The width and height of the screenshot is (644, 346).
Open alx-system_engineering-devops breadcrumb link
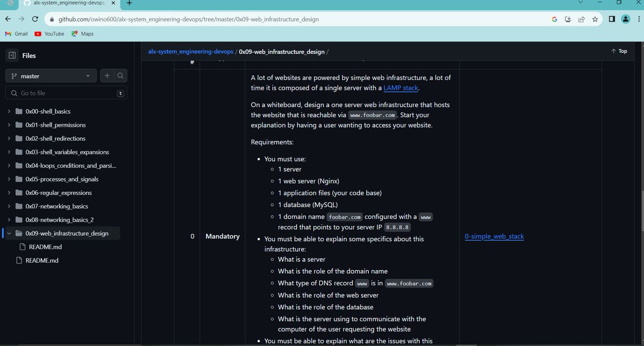pyautogui.click(x=191, y=52)
